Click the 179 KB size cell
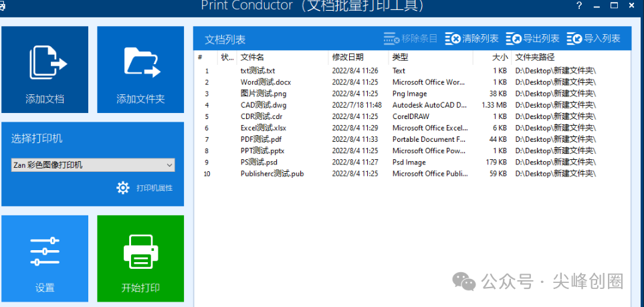 [496, 163]
